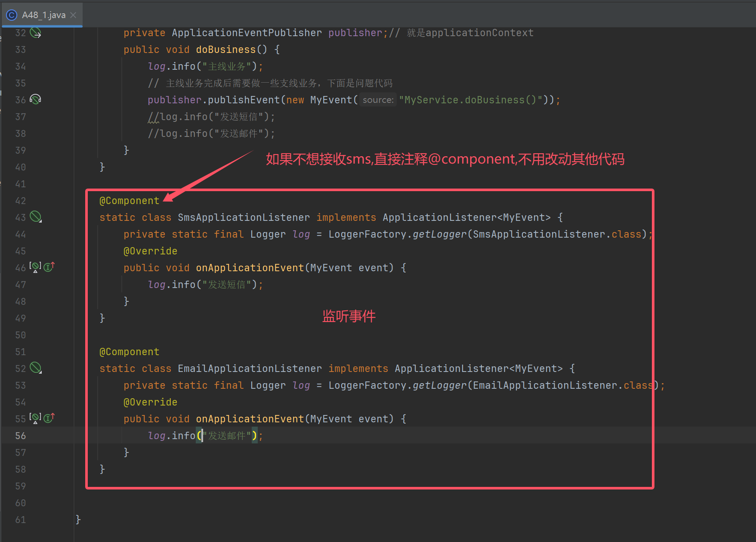
Task: Click the implements-method gutter icon on line 46
Action: click(x=49, y=267)
